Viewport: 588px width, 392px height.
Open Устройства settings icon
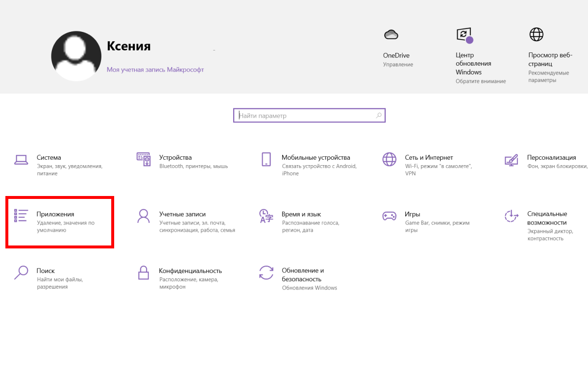tap(144, 160)
